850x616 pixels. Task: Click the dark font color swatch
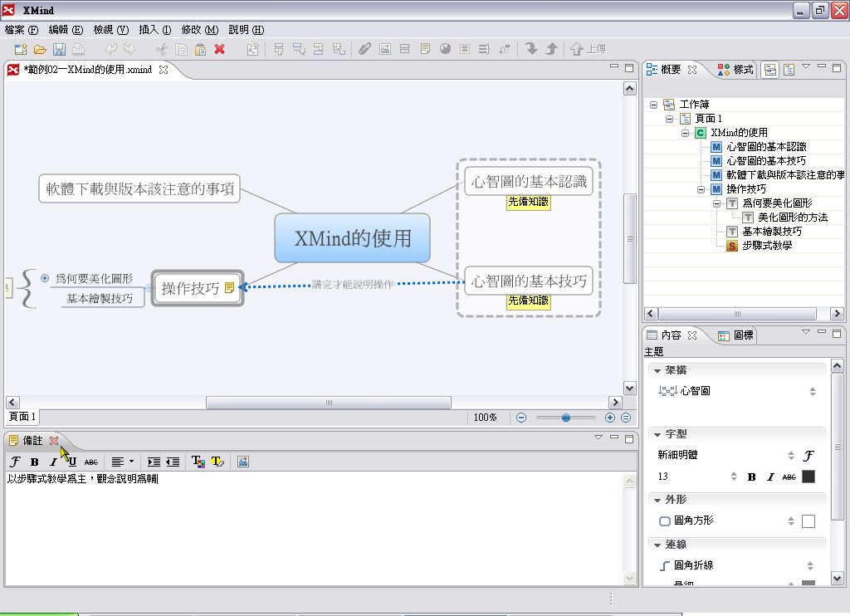pyautogui.click(x=808, y=477)
